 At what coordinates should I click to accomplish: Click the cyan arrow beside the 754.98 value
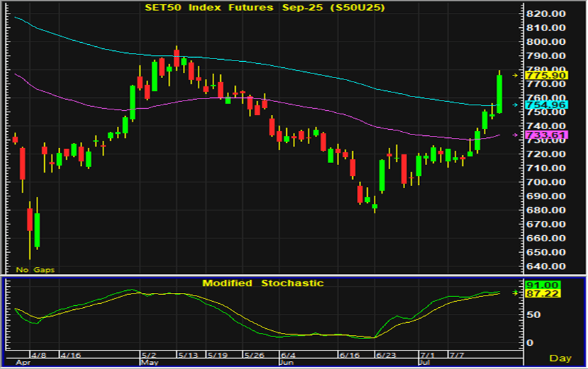515,105
